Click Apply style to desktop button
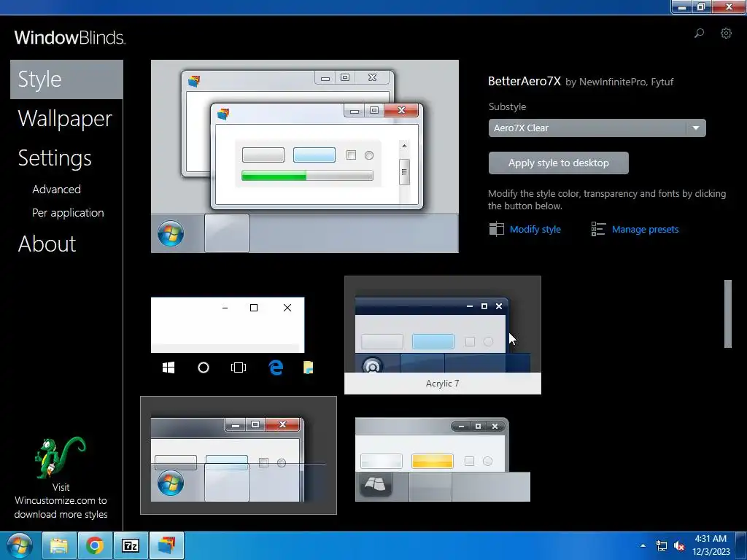 (558, 163)
